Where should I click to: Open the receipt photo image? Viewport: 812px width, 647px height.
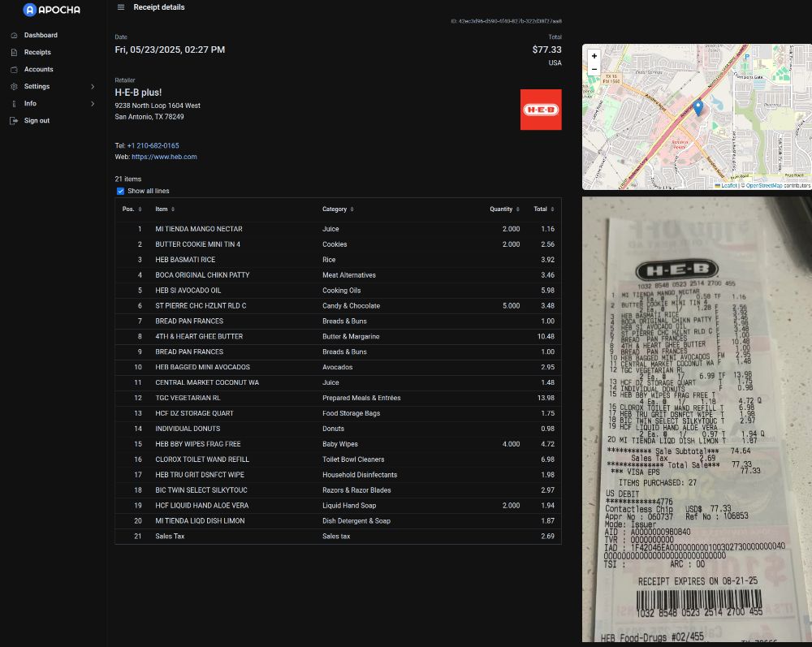coord(697,419)
